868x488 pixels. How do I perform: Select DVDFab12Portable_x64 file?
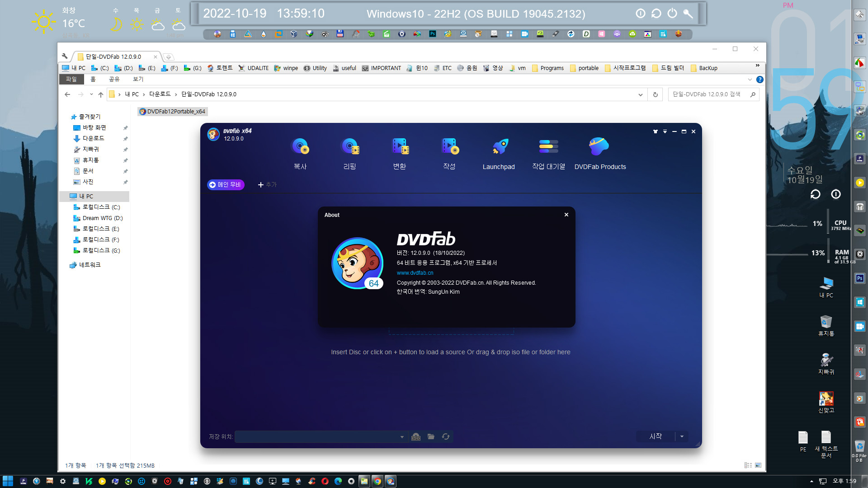[x=173, y=112]
